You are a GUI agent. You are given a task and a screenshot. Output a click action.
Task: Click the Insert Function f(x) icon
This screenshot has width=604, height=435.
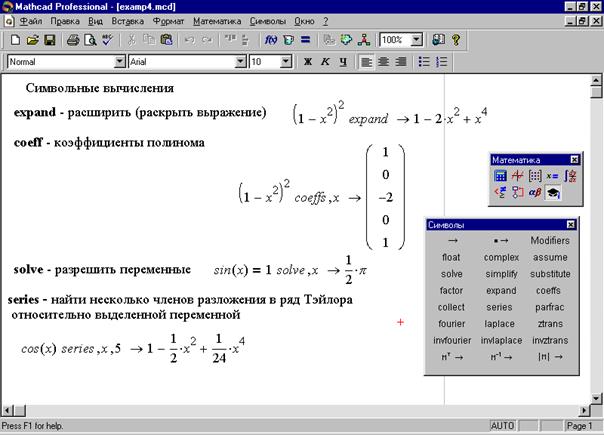point(271,40)
